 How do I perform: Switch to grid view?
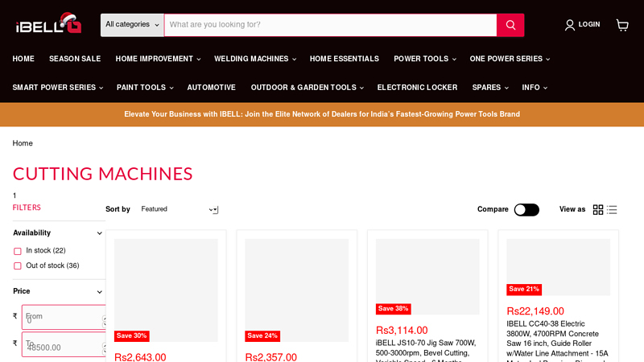[x=598, y=210]
